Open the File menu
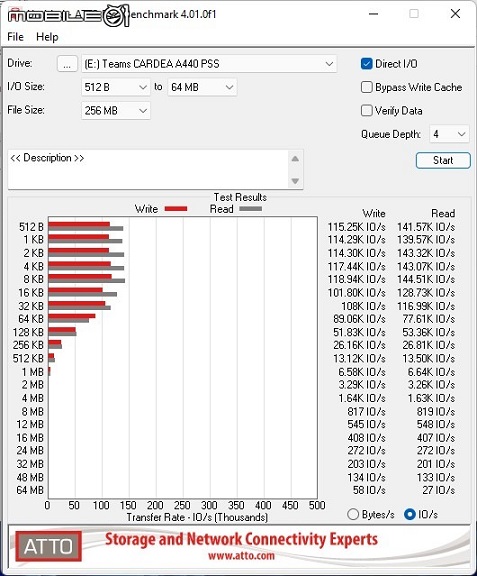 (15, 37)
